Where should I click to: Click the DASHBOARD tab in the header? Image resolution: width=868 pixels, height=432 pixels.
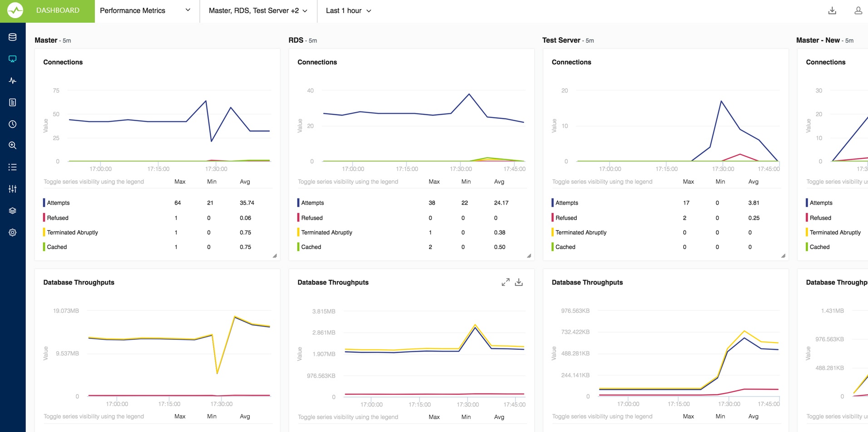coord(58,10)
